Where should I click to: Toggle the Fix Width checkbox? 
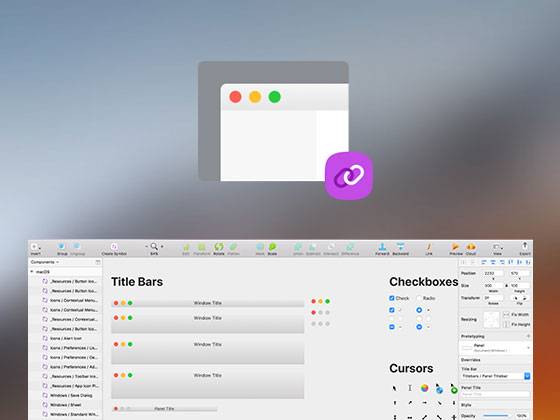pos(506,315)
